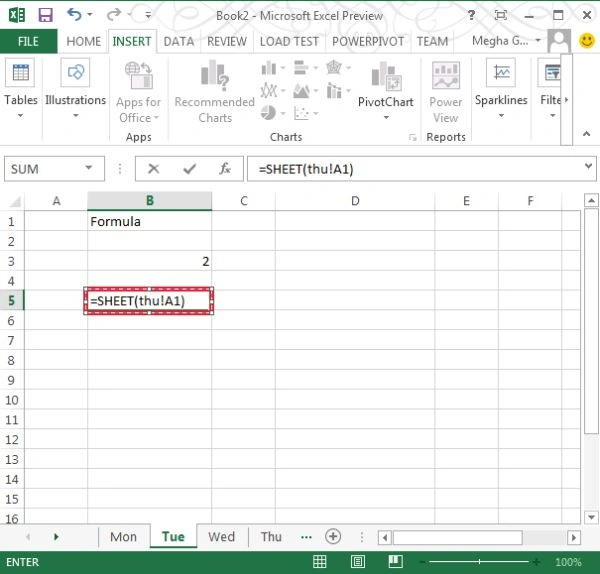Insert a radar chart
The width and height of the screenshot is (600, 574).
[334, 68]
